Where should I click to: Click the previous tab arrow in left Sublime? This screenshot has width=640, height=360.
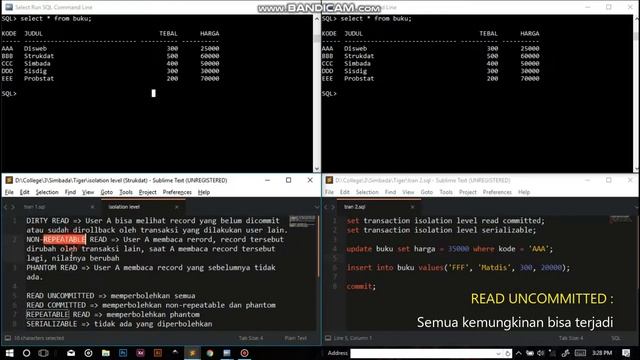(x=5, y=207)
